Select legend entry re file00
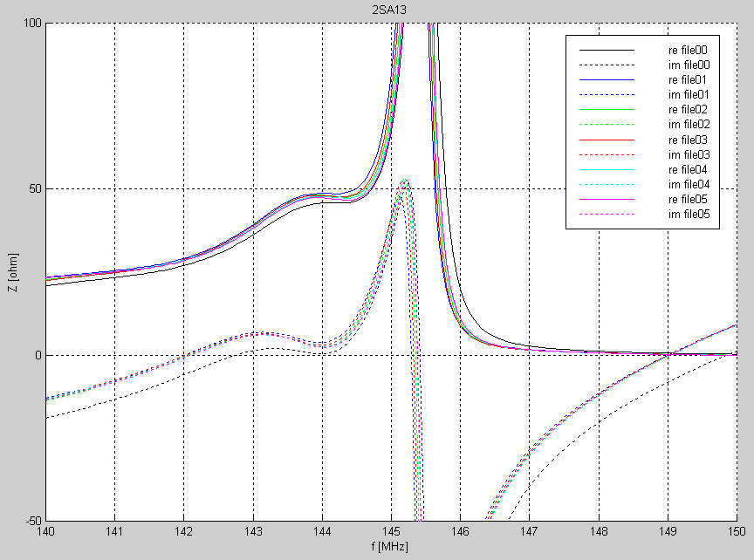 pyautogui.click(x=688, y=50)
